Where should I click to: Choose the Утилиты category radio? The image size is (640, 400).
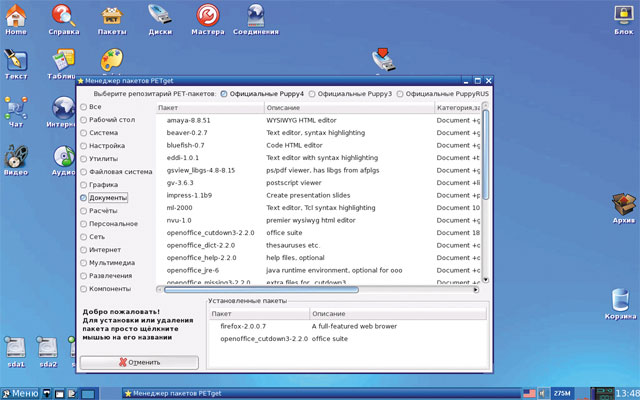click(84, 159)
